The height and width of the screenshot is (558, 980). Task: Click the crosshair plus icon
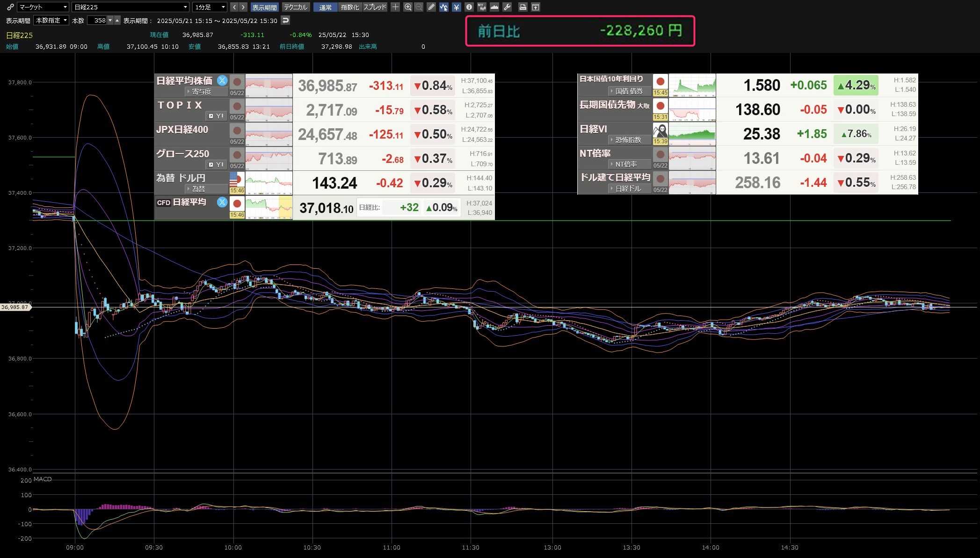[x=395, y=7]
